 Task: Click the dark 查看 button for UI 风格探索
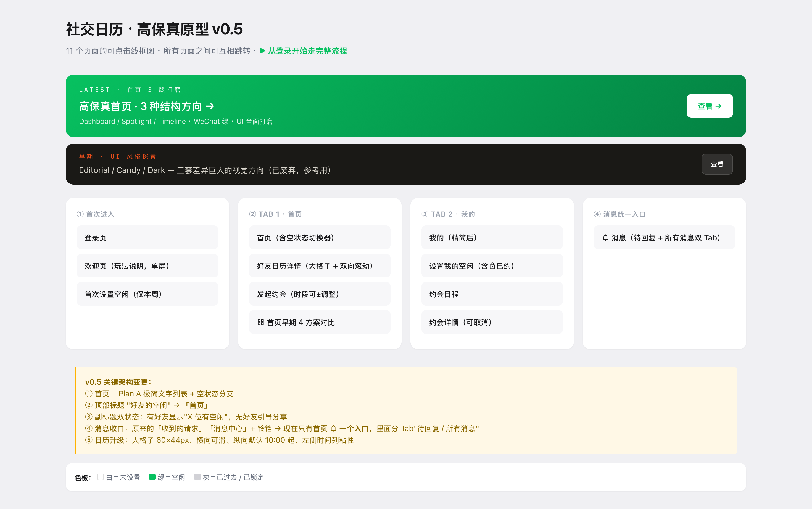click(x=717, y=164)
